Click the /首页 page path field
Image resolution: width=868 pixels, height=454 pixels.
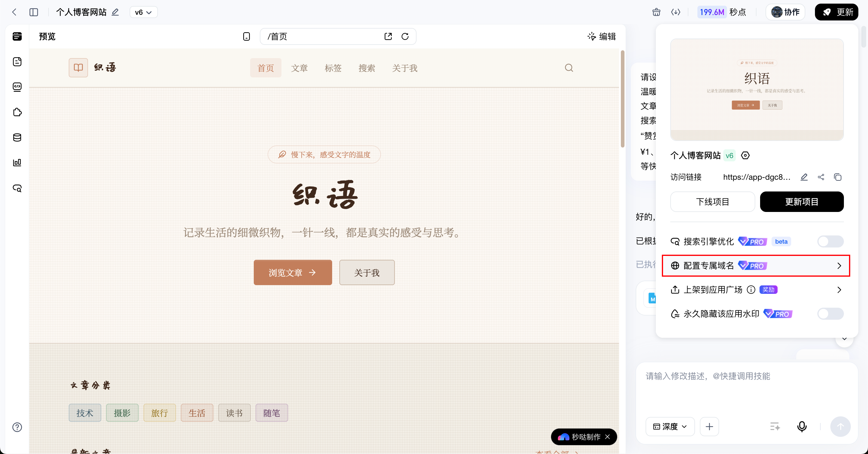pyautogui.click(x=338, y=36)
